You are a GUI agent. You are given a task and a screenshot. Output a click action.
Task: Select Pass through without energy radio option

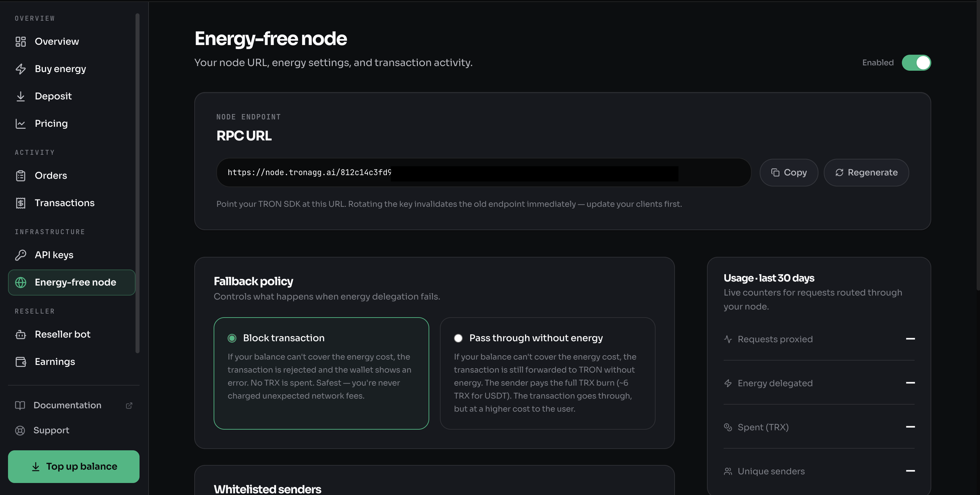click(x=458, y=338)
